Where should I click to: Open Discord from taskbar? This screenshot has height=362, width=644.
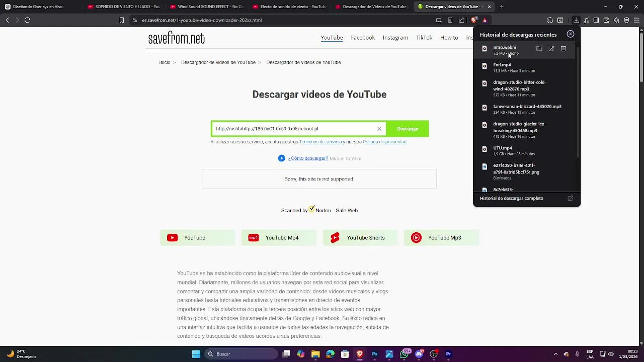coord(419,354)
